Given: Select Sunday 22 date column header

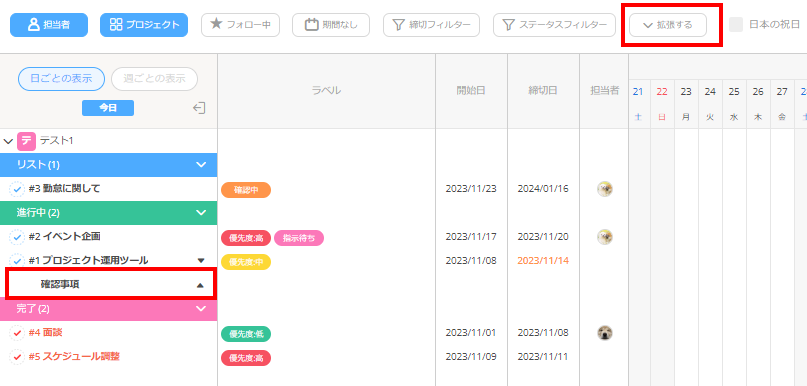Looking at the screenshot, I should (x=662, y=103).
